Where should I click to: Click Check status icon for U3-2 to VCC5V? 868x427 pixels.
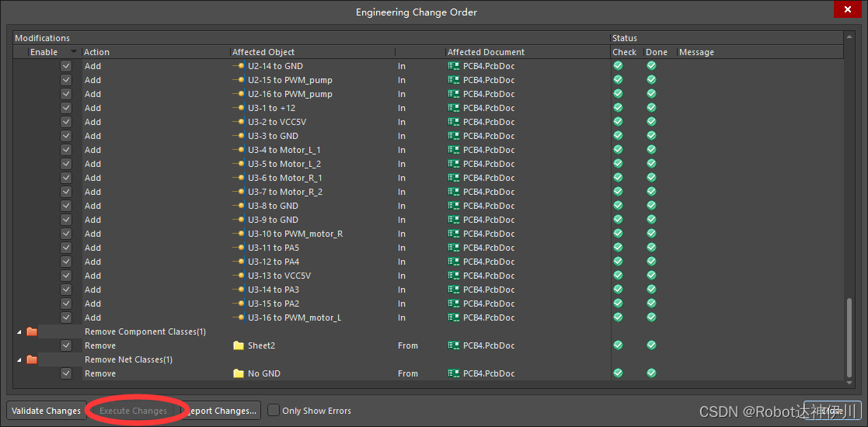point(618,122)
